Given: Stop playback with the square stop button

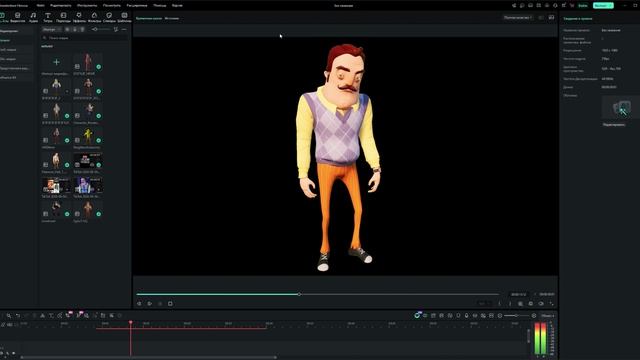Looking at the screenshot, I should coord(170,304).
